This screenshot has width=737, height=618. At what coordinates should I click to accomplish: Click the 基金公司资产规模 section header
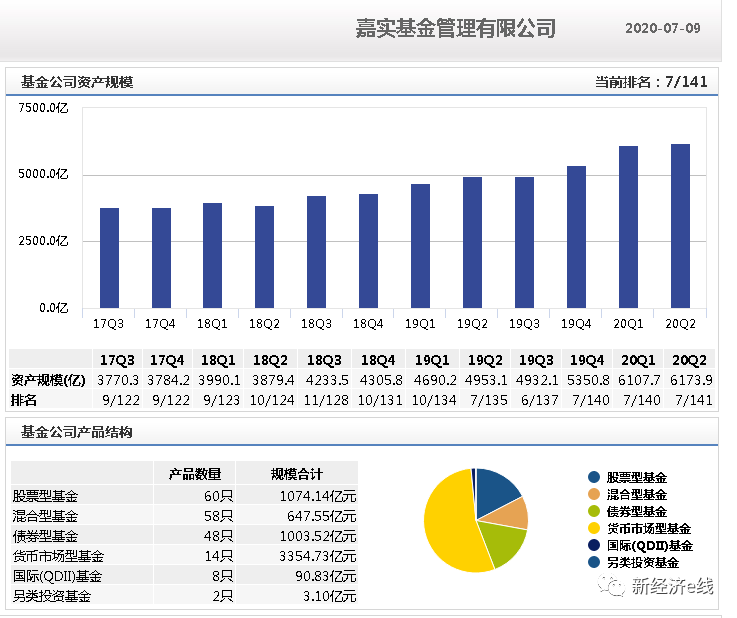click(77, 82)
